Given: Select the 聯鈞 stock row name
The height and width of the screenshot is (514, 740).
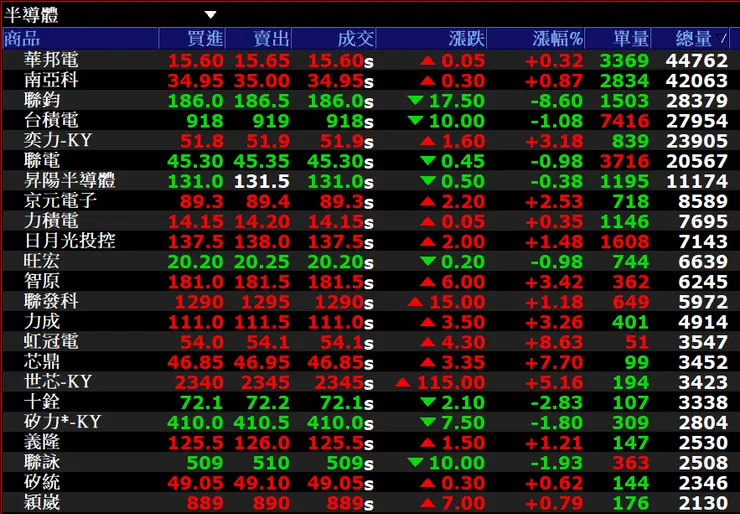Looking at the screenshot, I should (42, 101).
